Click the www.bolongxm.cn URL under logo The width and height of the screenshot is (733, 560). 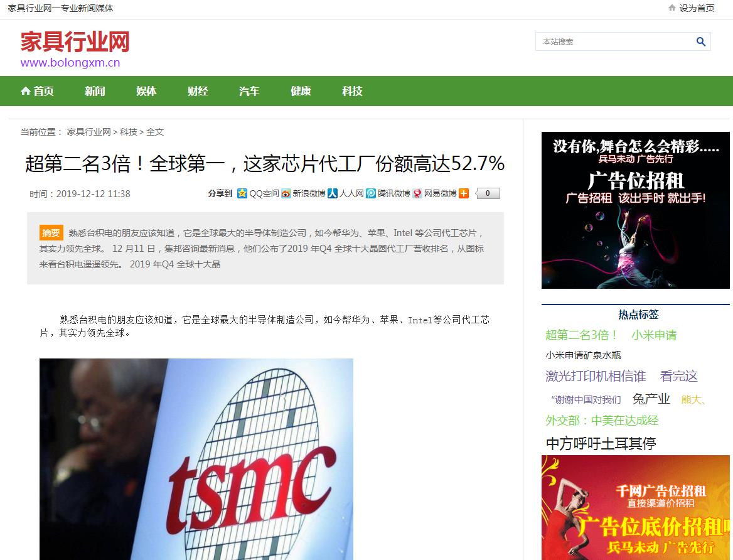pyautogui.click(x=70, y=63)
